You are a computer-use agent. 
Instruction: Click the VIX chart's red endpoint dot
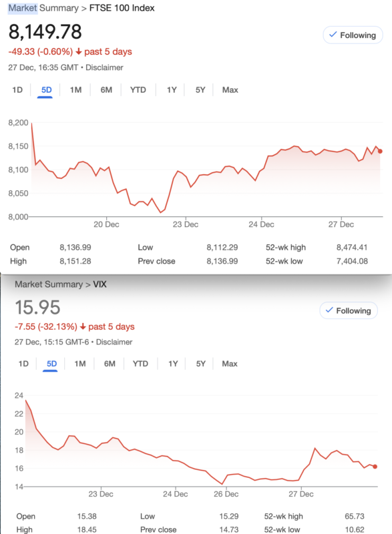point(375,467)
